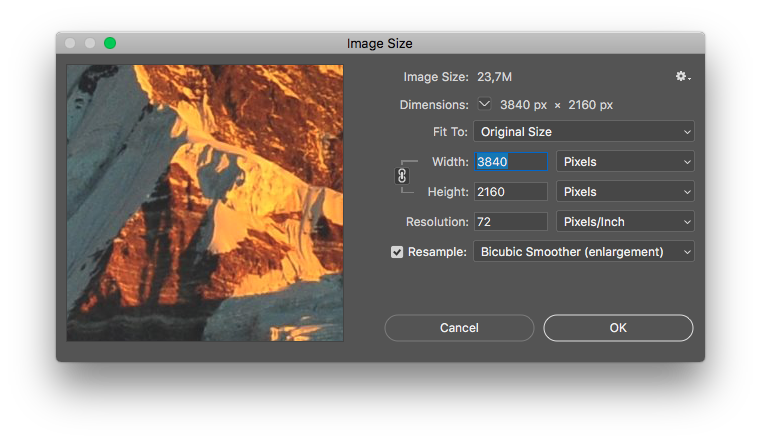Click the mountain preview image thumbnail
Image resolution: width=761 pixels, height=442 pixels.
click(205, 203)
